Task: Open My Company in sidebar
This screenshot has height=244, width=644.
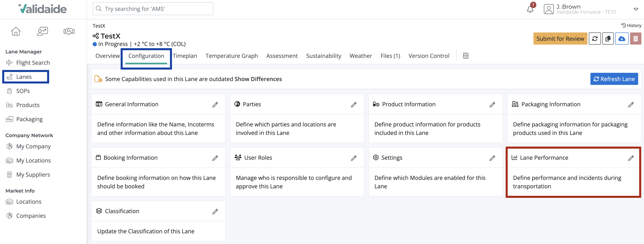Action: 33,146
